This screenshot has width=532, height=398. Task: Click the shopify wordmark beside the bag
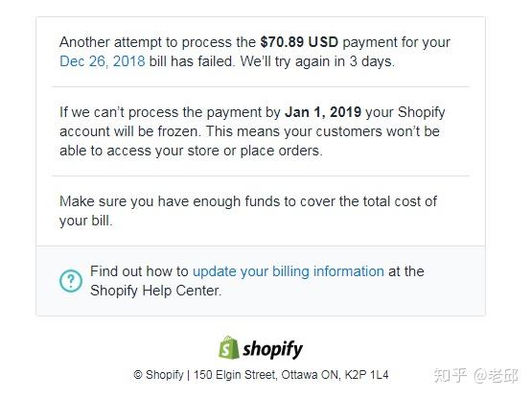tap(273, 349)
